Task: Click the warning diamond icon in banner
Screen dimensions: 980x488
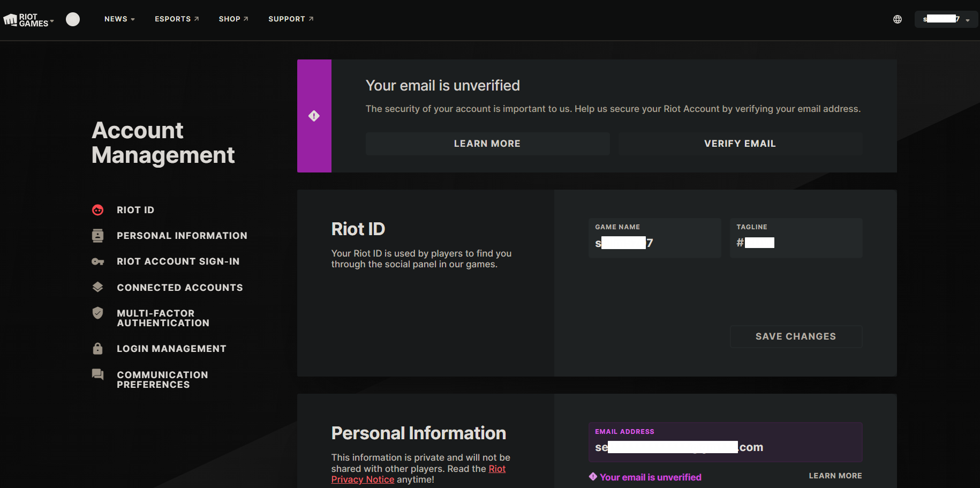Action: pyautogui.click(x=314, y=116)
